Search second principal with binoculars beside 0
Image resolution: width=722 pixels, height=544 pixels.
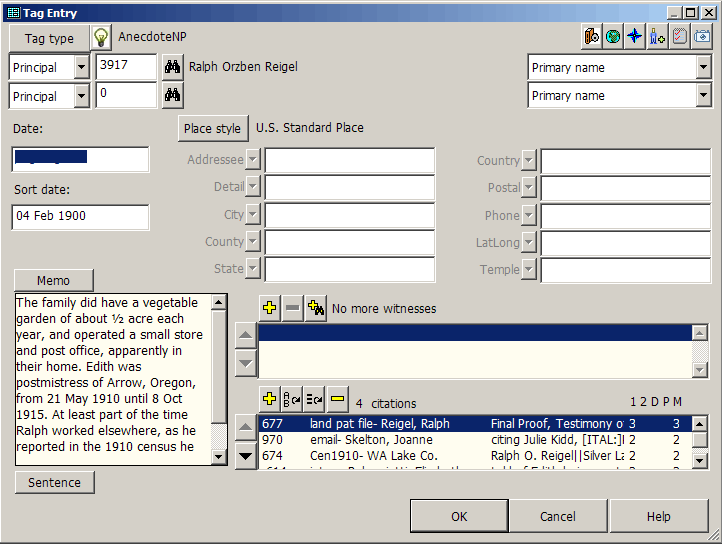click(x=172, y=95)
